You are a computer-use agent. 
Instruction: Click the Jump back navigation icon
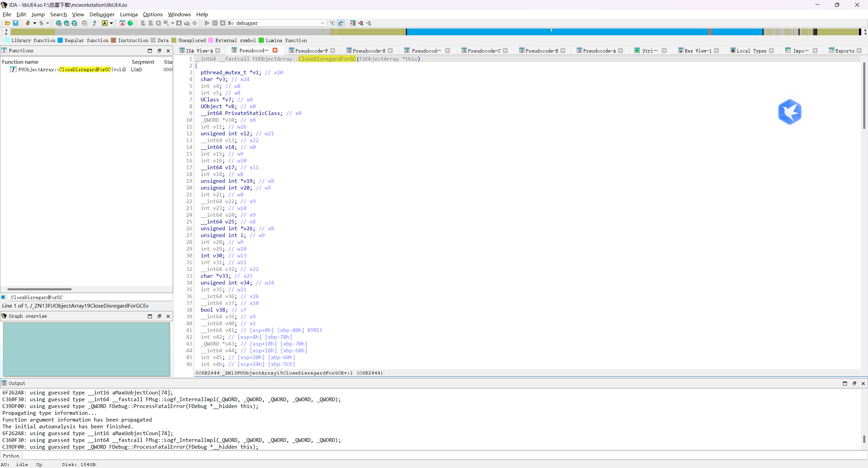(x=28, y=23)
